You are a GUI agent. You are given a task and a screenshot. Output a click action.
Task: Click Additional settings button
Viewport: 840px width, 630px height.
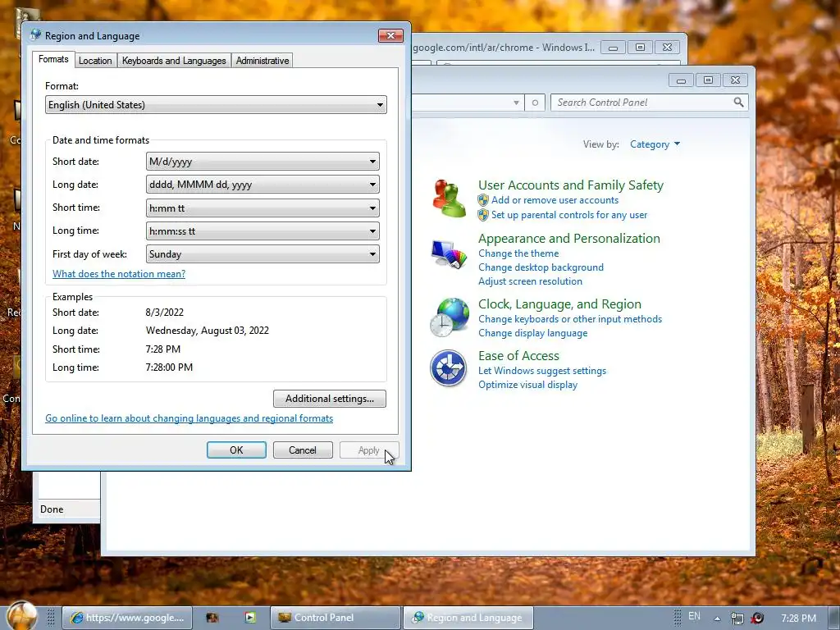click(x=330, y=399)
